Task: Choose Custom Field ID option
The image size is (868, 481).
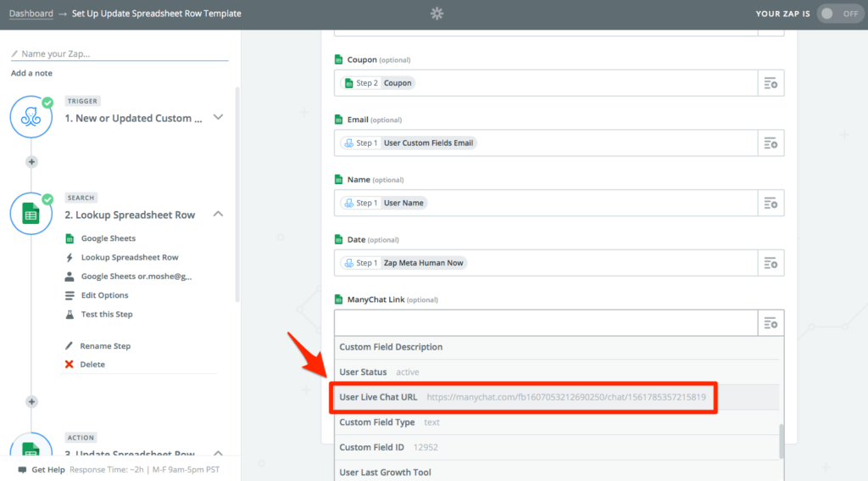Action: [557, 447]
